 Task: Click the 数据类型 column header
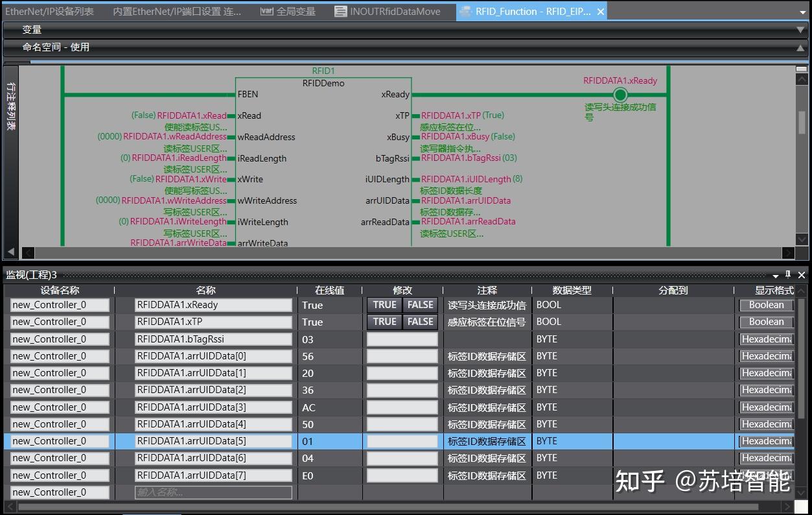point(572,291)
